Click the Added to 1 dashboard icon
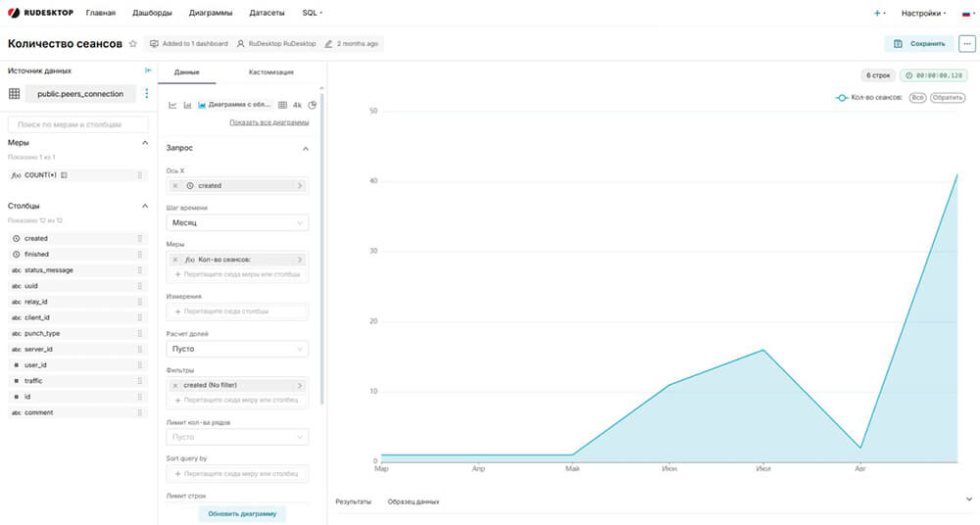Image resolution: width=980 pixels, height=525 pixels. (x=155, y=44)
